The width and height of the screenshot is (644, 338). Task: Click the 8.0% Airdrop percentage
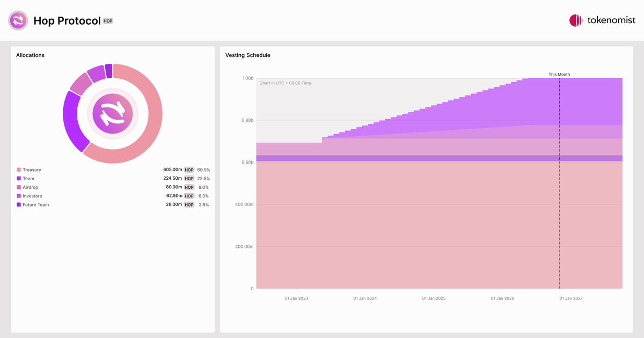pyautogui.click(x=204, y=187)
